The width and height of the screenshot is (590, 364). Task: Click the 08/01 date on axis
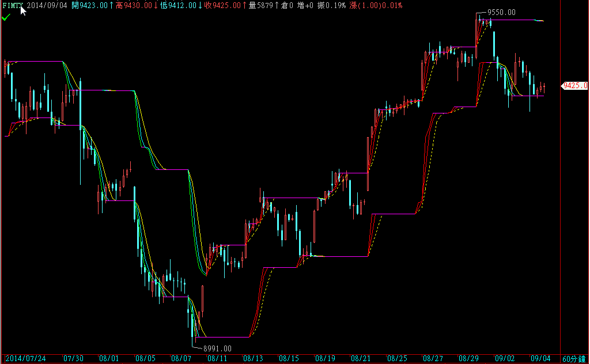coord(109,358)
